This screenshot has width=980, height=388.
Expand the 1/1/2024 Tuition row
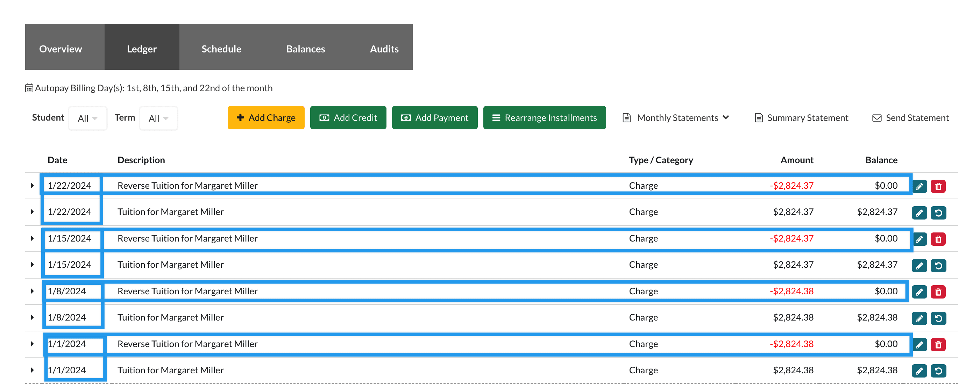[32, 370]
